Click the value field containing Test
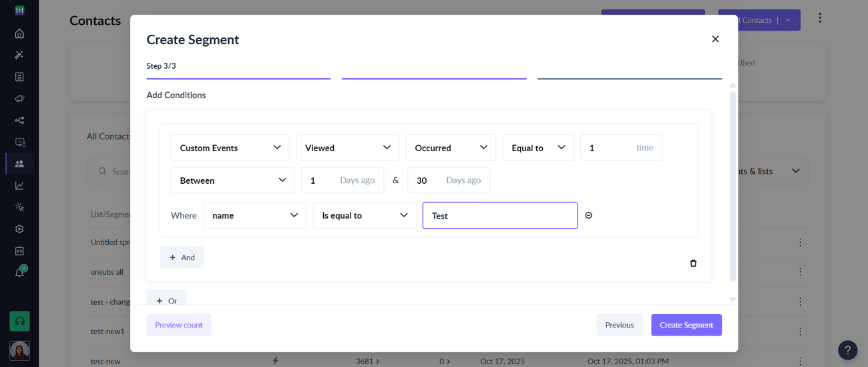Screen dimensions: 868x367 click(x=500, y=215)
